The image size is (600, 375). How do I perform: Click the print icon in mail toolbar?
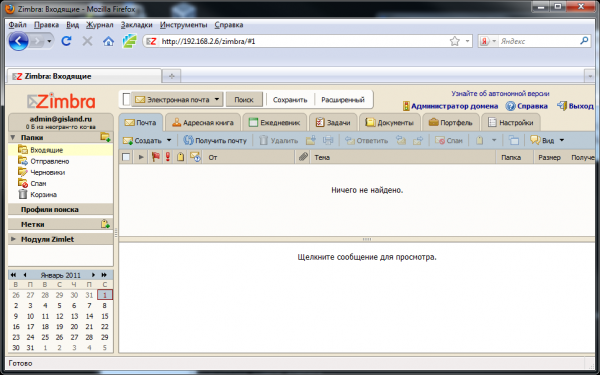tap(328, 140)
